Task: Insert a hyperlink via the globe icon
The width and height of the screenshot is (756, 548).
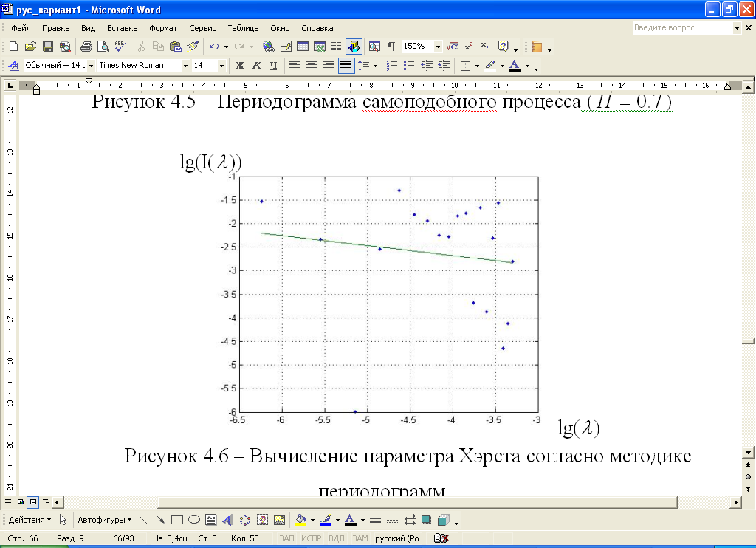Action: coord(269,47)
